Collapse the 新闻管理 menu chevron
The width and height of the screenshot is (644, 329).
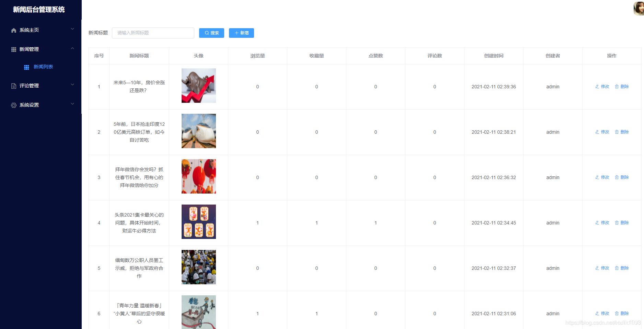[x=72, y=48]
